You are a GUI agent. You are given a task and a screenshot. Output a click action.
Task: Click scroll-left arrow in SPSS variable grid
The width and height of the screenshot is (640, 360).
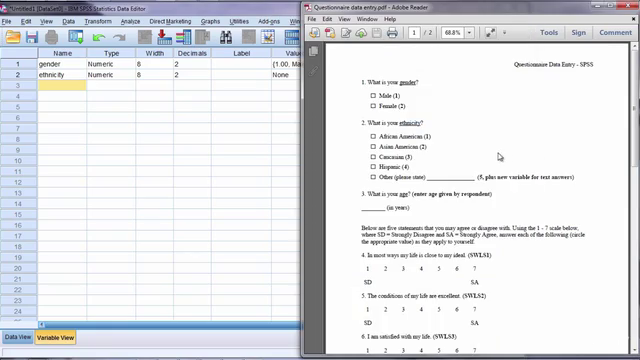[x=42, y=324]
